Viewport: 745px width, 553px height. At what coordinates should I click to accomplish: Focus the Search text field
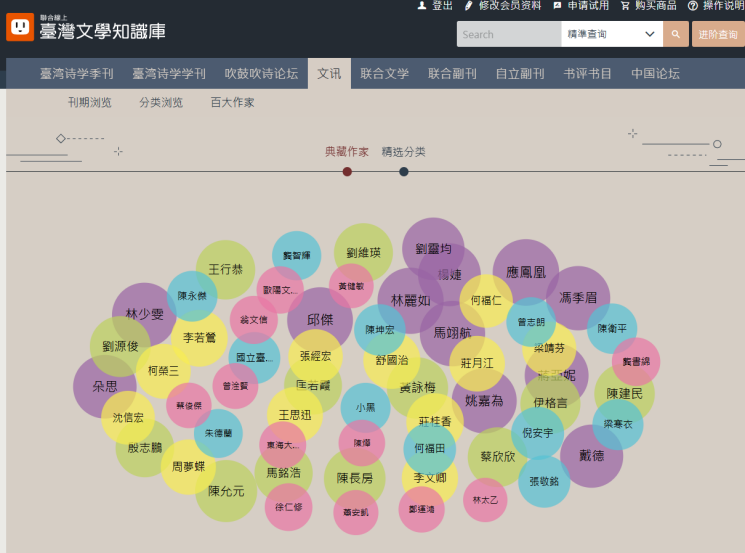(x=508, y=34)
